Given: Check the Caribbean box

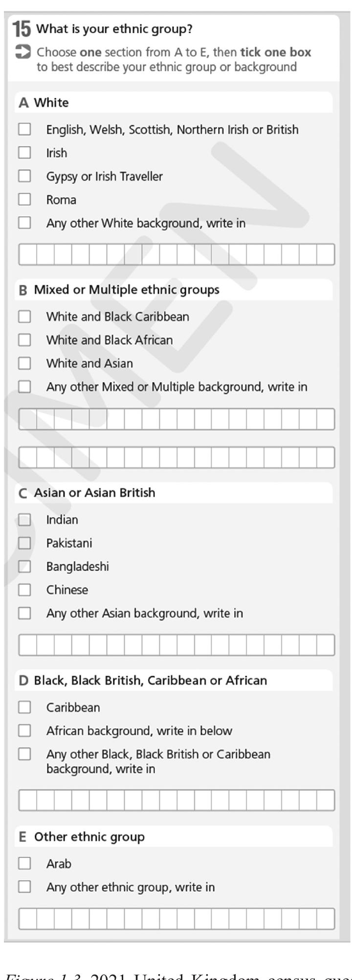Looking at the screenshot, I should click(24, 707).
